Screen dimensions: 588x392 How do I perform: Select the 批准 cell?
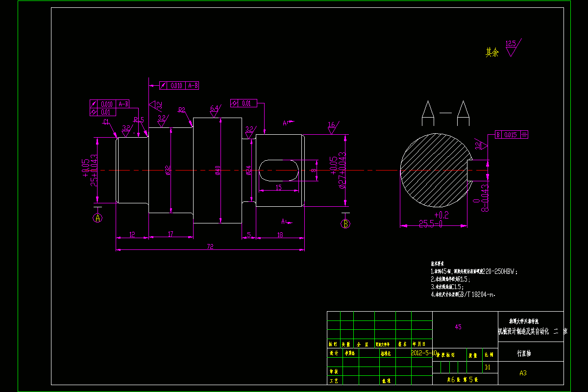386,380
